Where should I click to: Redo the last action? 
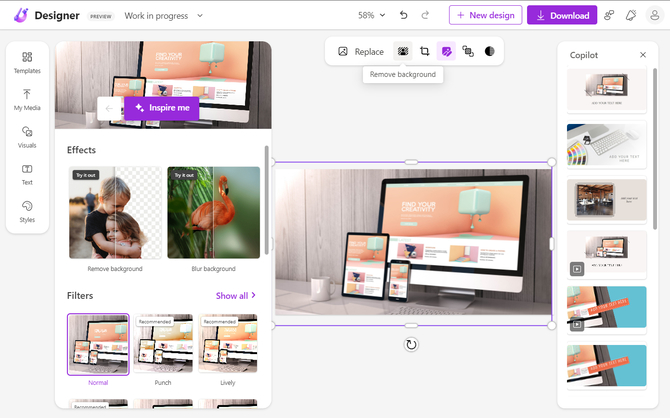(x=425, y=15)
